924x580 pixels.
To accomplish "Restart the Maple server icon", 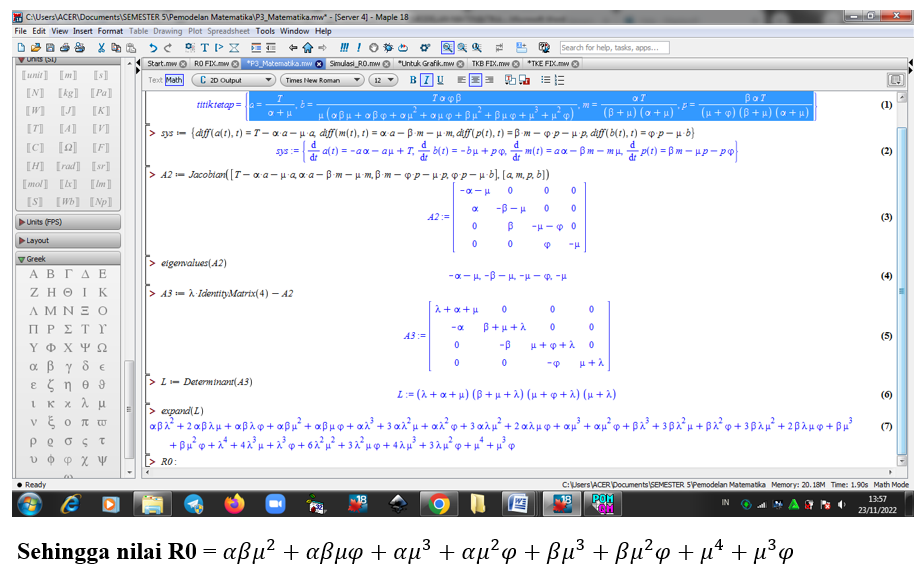I will [403, 47].
